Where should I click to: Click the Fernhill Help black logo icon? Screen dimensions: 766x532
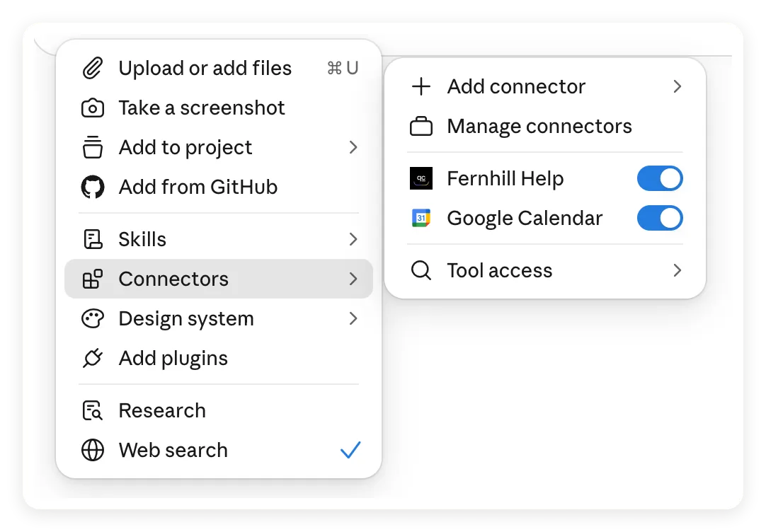(421, 178)
